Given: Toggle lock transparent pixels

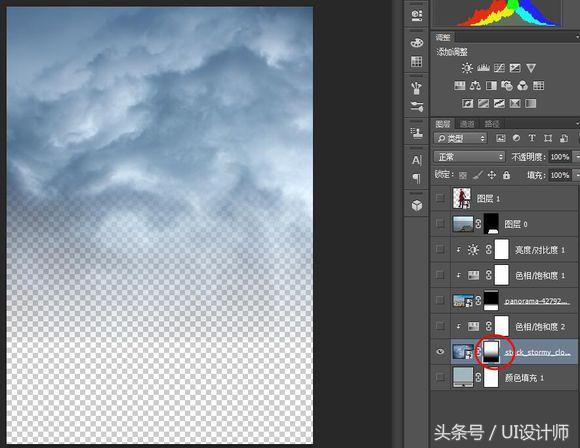Looking at the screenshot, I should (463, 175).
